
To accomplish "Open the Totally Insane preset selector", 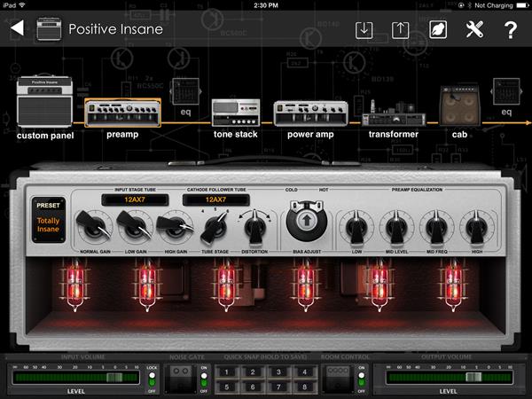I will pos(49,220).
